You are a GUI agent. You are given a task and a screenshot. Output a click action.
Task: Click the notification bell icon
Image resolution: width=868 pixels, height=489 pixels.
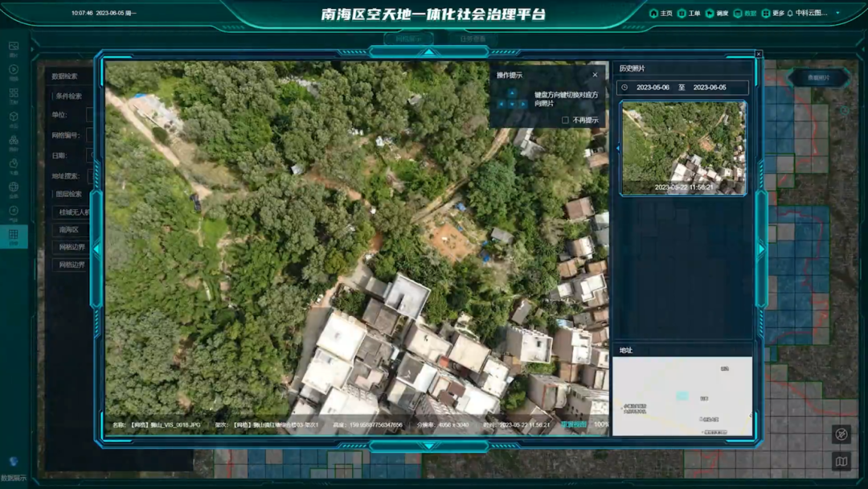tap(790, 14)
